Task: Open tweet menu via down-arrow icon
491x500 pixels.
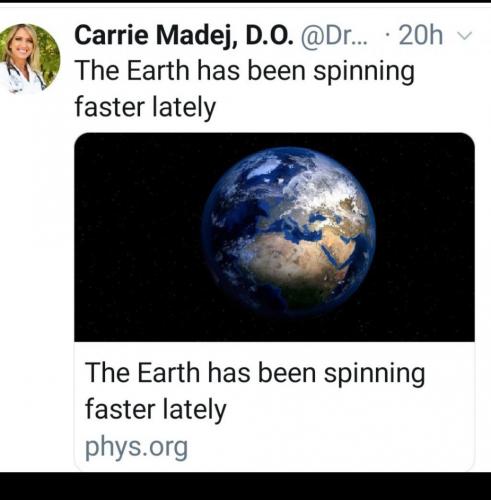Action: (x=464, y=35)
